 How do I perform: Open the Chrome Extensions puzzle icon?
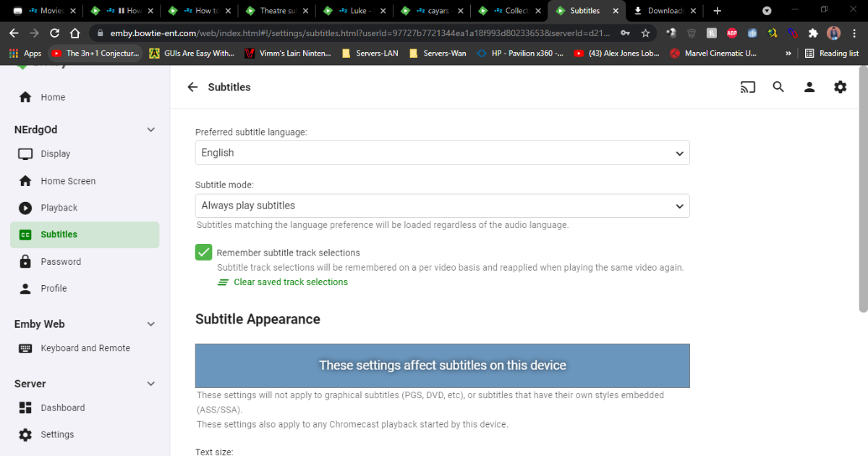[814, 33]
